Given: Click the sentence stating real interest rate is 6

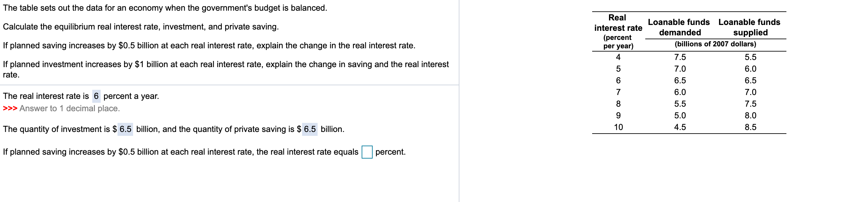Looking at the screenshot, I should click(81, 95).
